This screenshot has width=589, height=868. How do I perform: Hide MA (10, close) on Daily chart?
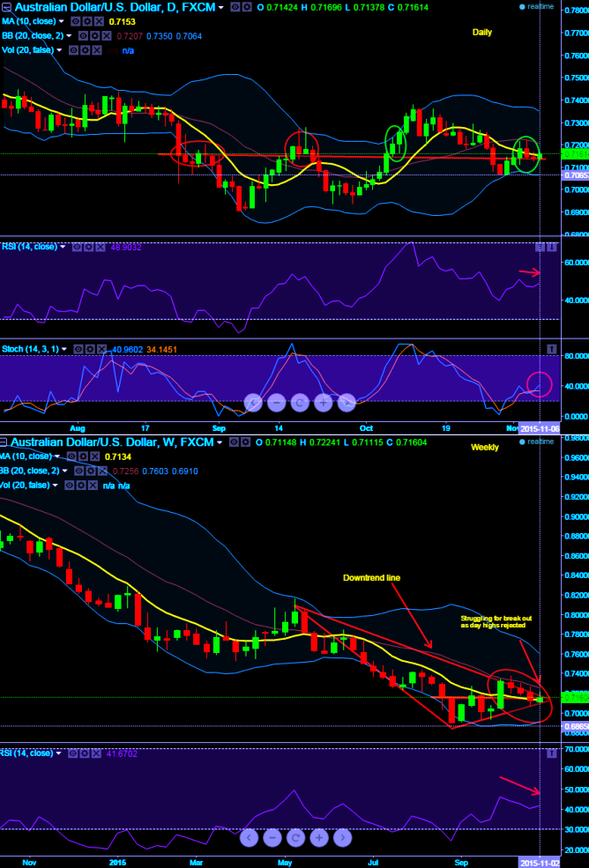point(75,21)
